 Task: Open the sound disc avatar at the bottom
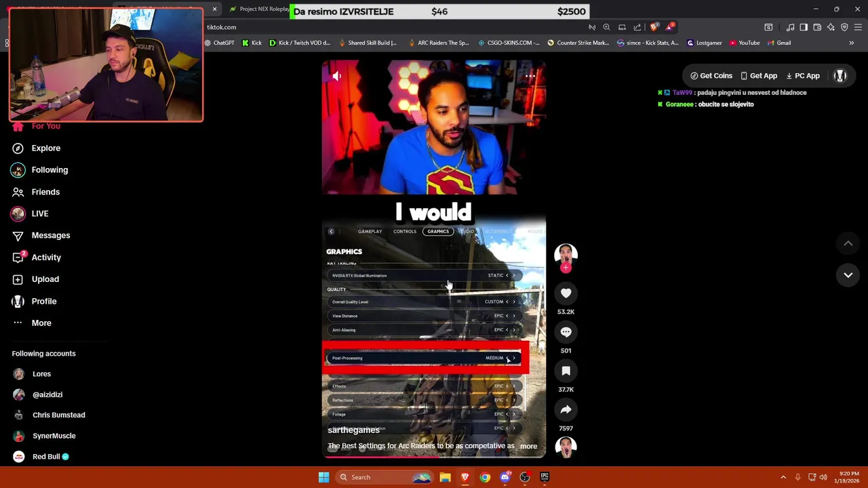coord(566,447)
